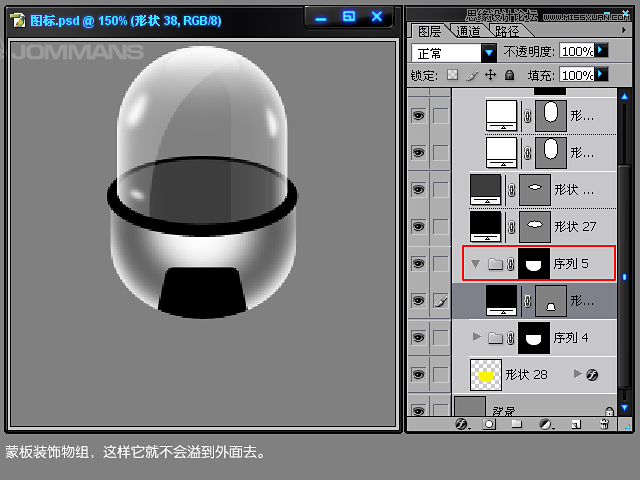Click vector mask thumbnail of 形状 27
This screenshot has width=640, height=480.
pyautogui.click(x=535, y=227)
